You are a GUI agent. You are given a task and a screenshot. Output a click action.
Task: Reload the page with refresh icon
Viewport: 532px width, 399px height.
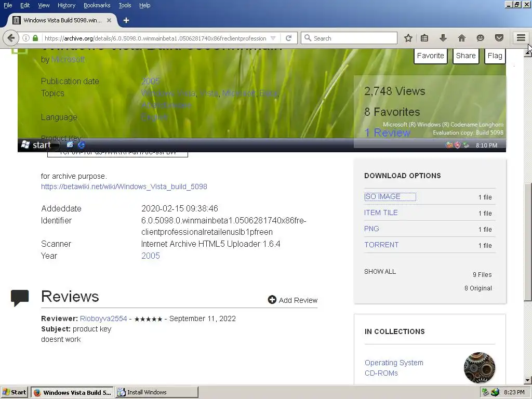click(x=289, y=38)
